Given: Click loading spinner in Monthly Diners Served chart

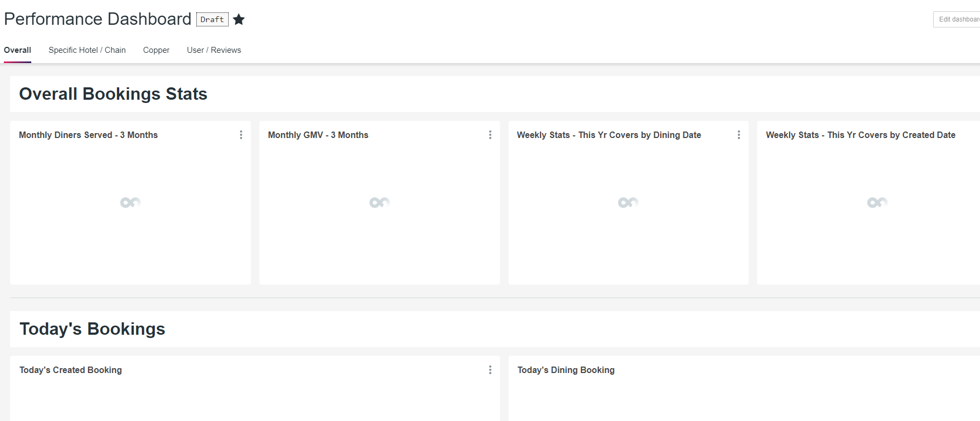Looking at the screenshot, I should click(130, 203).
